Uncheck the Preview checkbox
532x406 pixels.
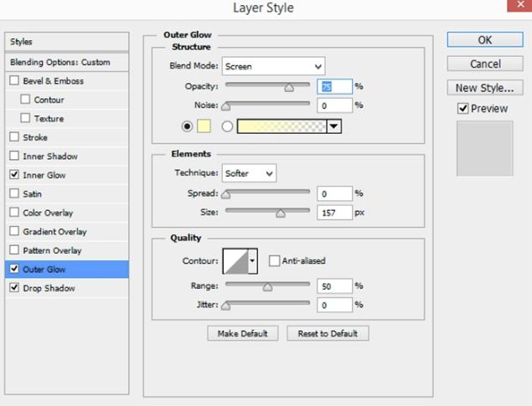[x=463, y=109]
